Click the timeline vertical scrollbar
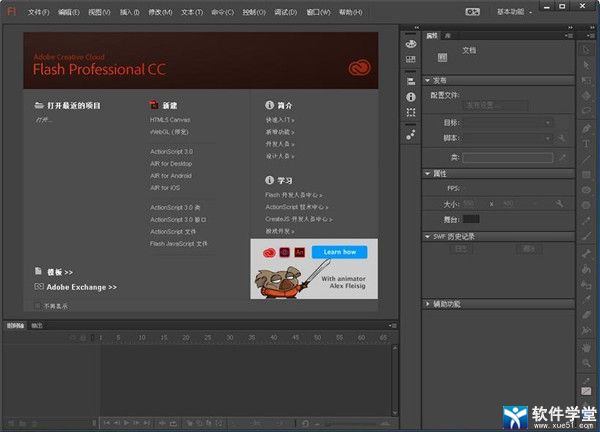The height and width of the screenshot is (432, 600). click(395, 381)
